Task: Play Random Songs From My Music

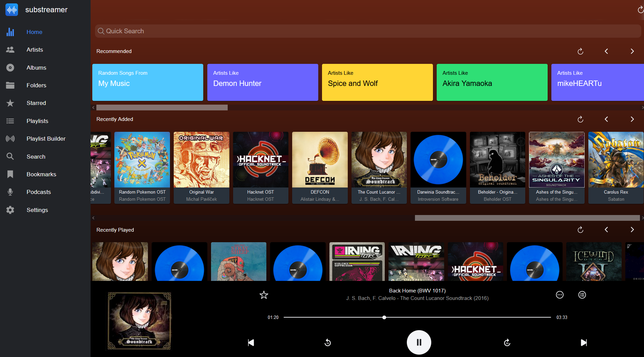Action: (148, 82)
